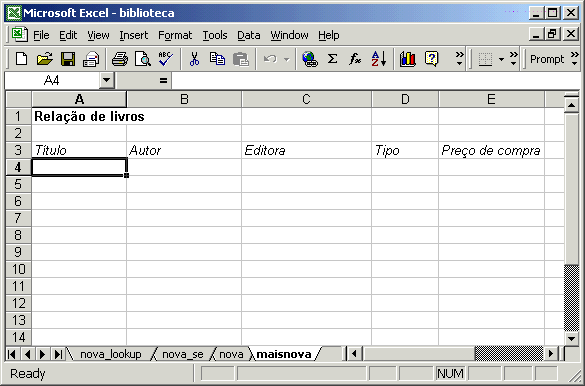Switch to the nova sheet tab
The image size is (585, 386).
tap(231, 354)
